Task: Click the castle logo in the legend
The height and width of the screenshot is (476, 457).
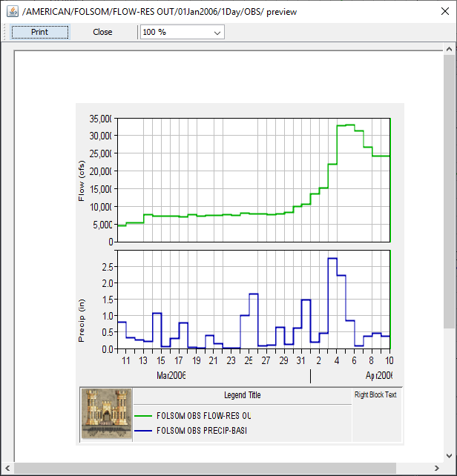Action: click(x=106, y=414)
